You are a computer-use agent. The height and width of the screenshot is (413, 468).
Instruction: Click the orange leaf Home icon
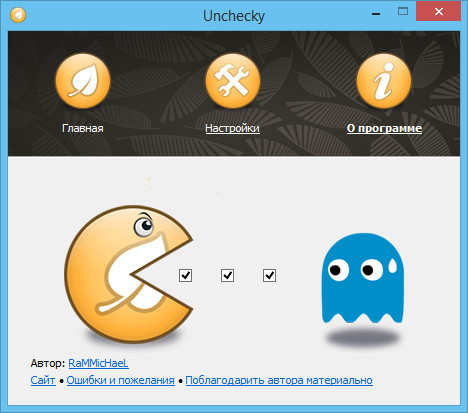83,81
